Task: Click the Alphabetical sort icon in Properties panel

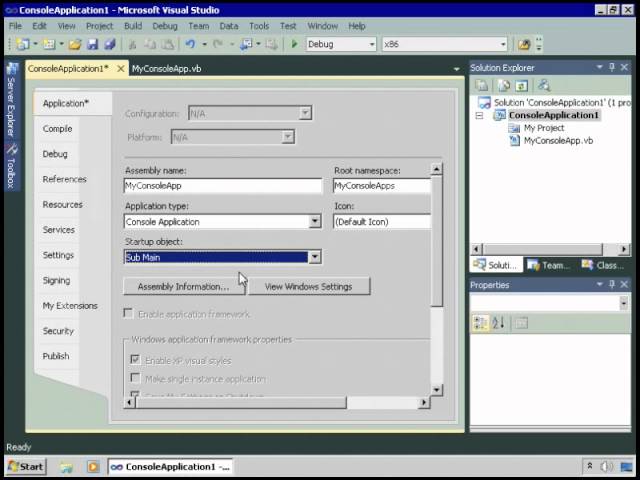Action: pyautogui.click(x=498, y=323)
